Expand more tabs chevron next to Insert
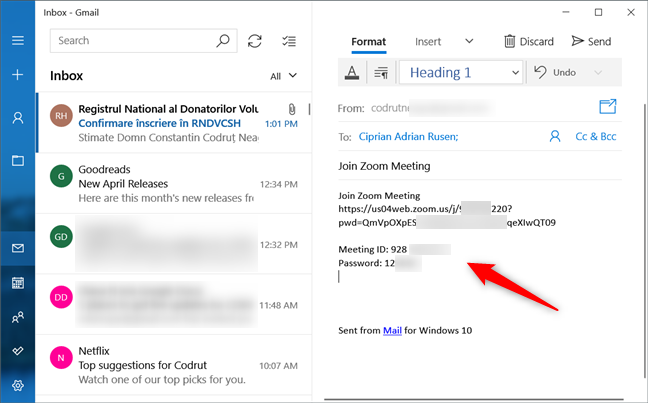 [x=469, y=41]
